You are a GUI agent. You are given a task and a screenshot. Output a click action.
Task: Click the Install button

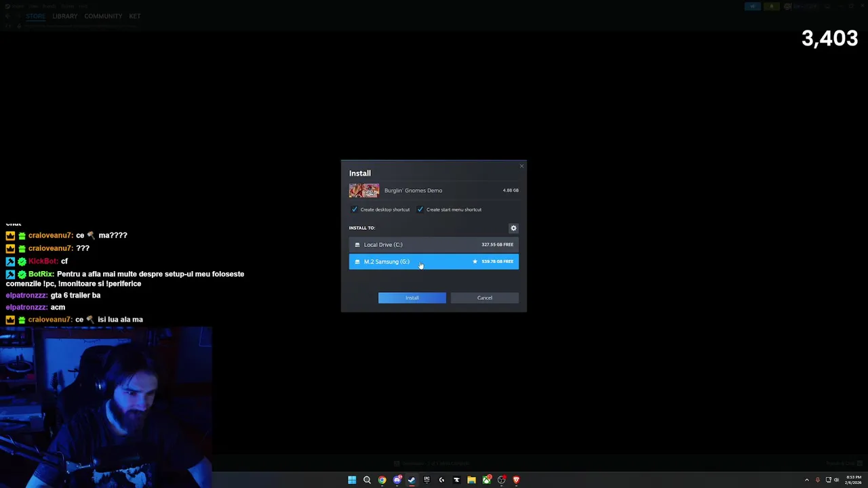click(412, 298)
